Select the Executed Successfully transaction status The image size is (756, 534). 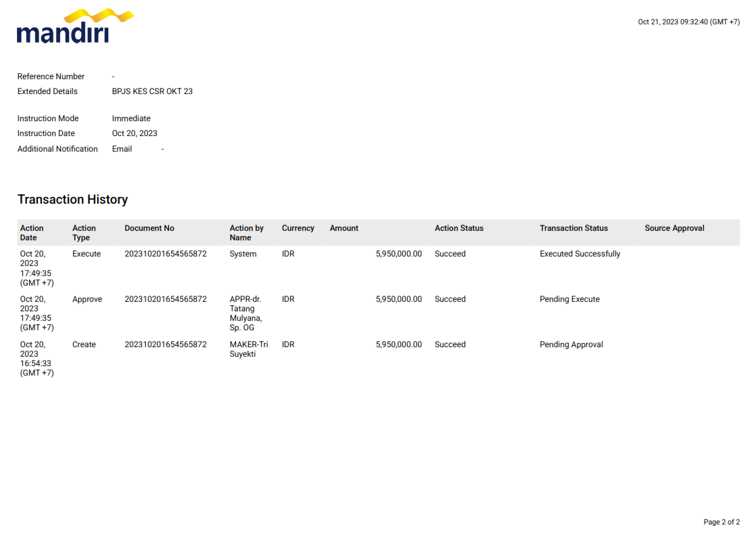pyautogui.click(x=580, y=254)
